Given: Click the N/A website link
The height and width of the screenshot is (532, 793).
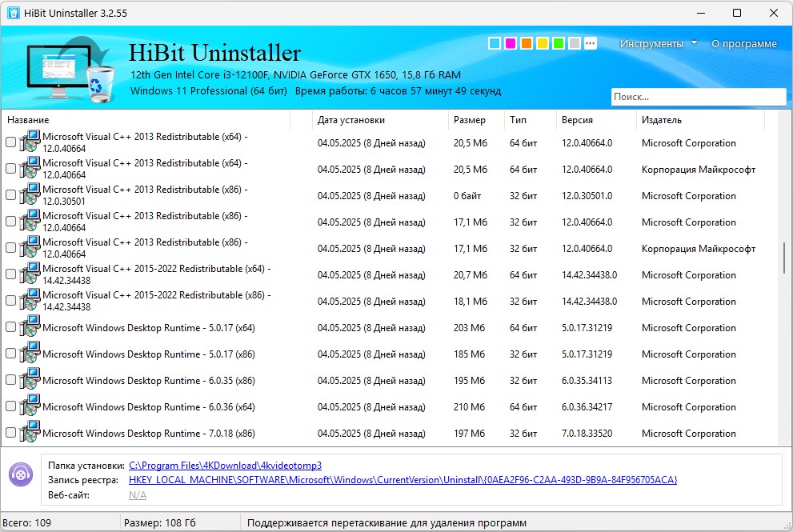Looking at the screenshot, I should click(138, 495).
